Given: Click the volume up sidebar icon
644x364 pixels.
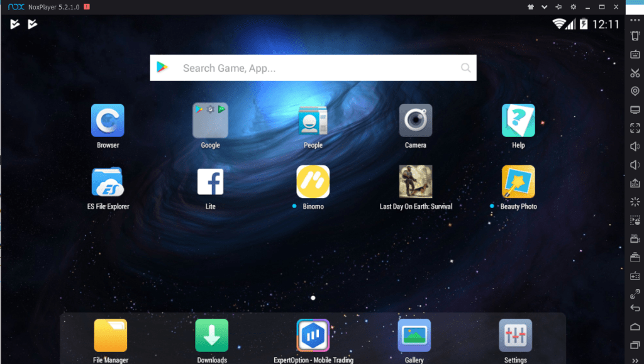Looking at the screenshot, I should click(x=635, y=146).
